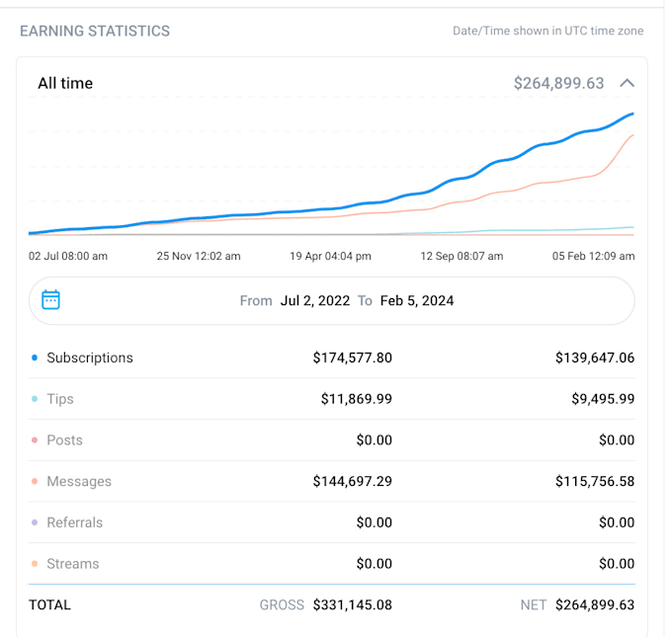Click the salmon Messages legend dot
The image size is (672, 637).
[x=36, y=482]
